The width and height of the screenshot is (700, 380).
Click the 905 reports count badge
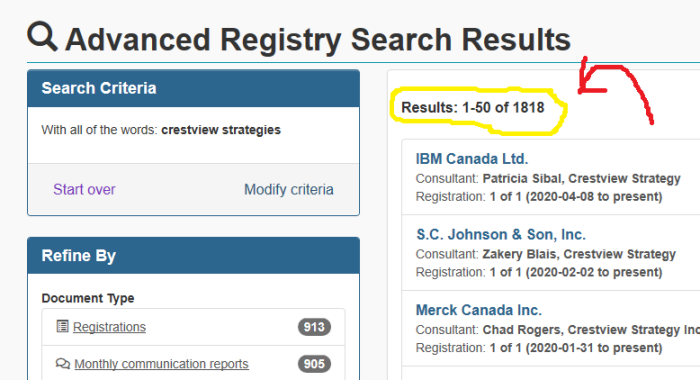[314, 364]
